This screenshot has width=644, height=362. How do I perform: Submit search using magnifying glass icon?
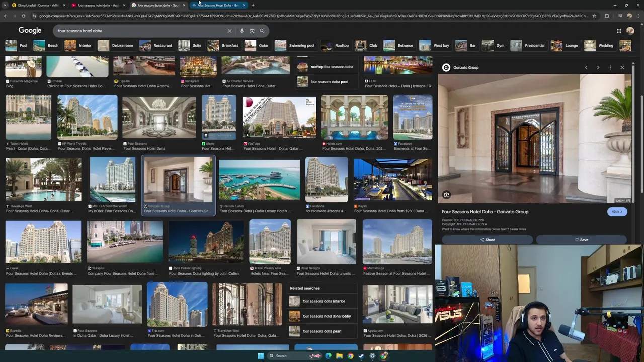pos(262,31)
